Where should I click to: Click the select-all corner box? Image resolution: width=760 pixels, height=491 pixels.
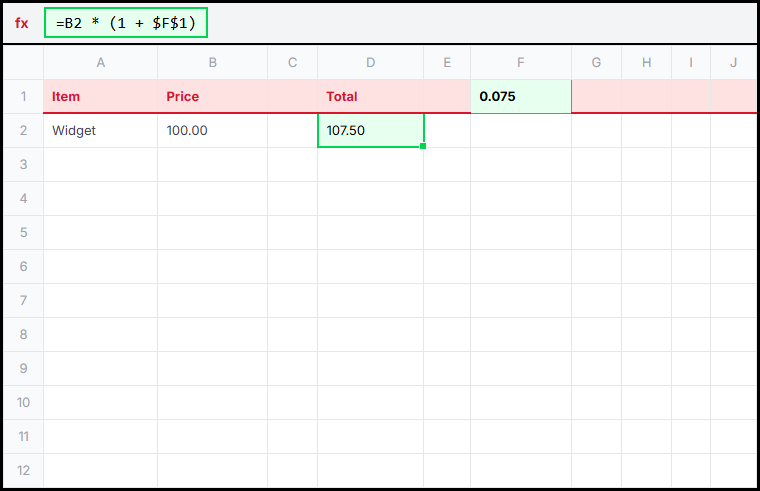tap(23, 63)
